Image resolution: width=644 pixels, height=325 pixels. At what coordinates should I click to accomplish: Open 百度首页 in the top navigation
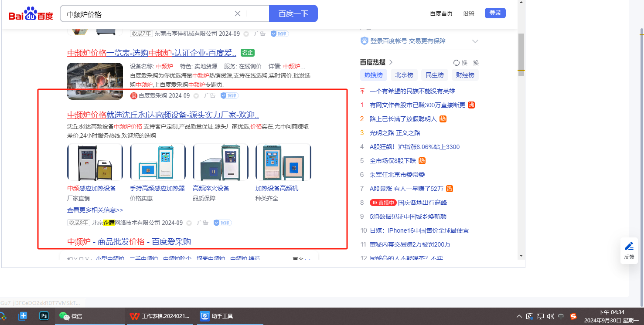click(441, 14)
